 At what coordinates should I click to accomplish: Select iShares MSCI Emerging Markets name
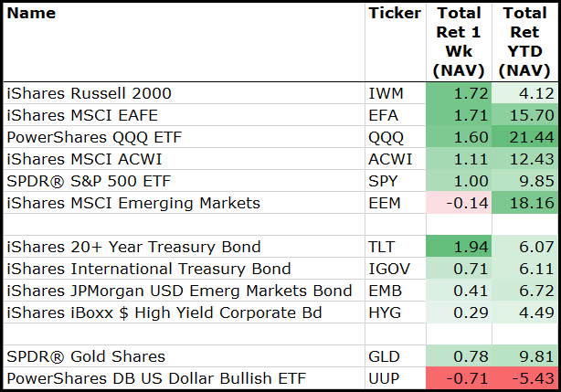(x=133, y=203)
